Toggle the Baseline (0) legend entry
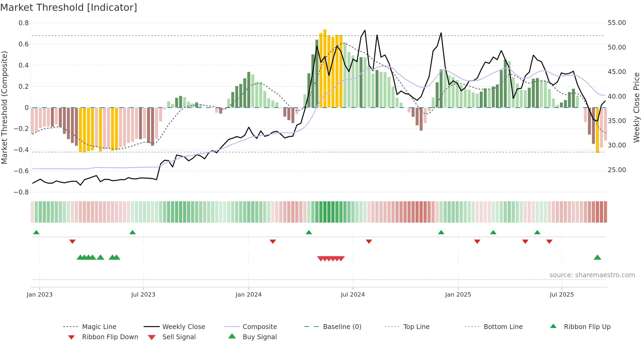644x362 pixels. (333, 327)
